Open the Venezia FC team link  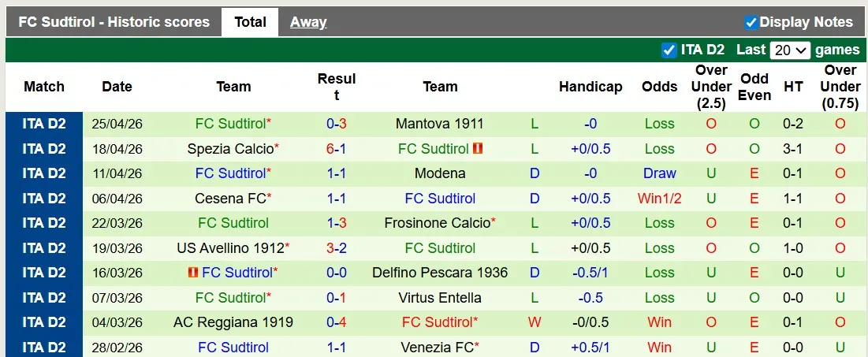[437, 348]
